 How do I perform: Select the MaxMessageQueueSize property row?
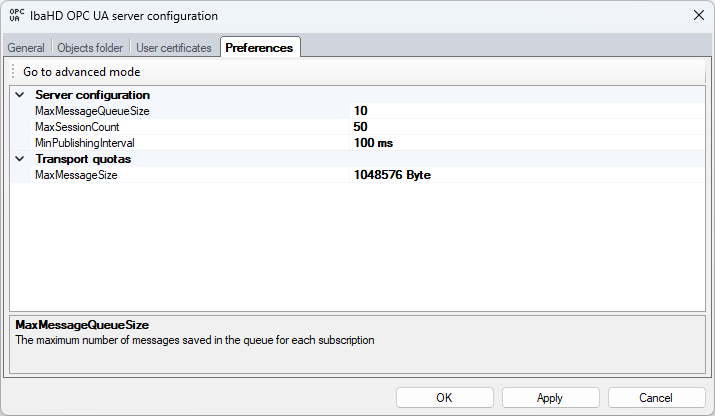(92, 111)
